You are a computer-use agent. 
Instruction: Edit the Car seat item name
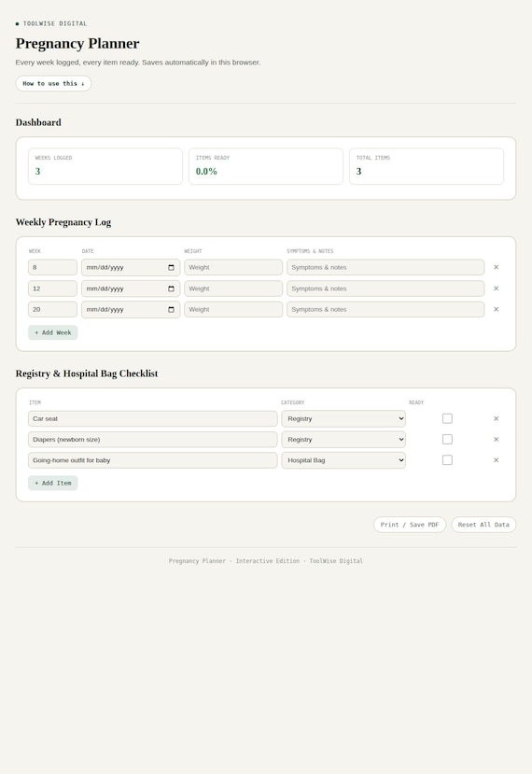(x=152, y=418)
